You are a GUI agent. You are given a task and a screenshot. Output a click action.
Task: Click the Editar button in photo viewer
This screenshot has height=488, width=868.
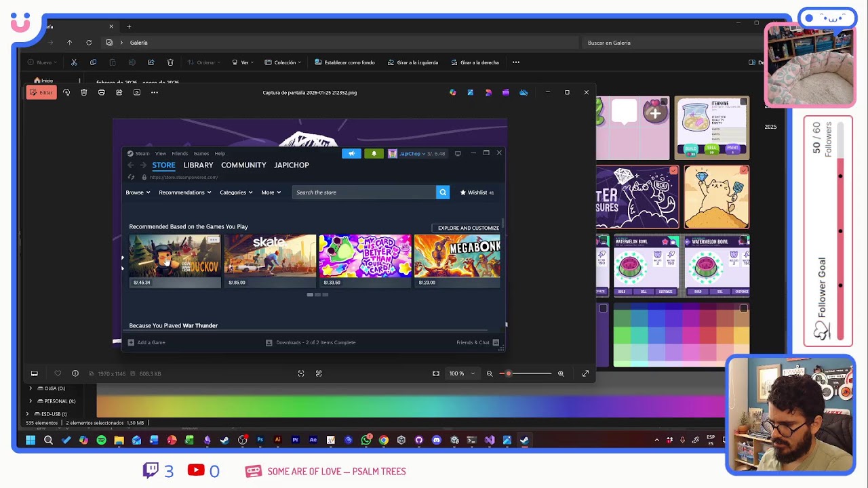click(x=41, y=92)
